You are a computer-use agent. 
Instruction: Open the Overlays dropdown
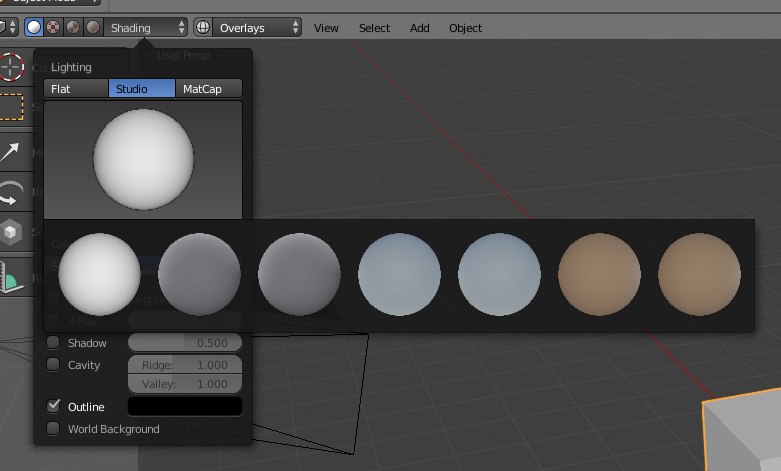257,27
